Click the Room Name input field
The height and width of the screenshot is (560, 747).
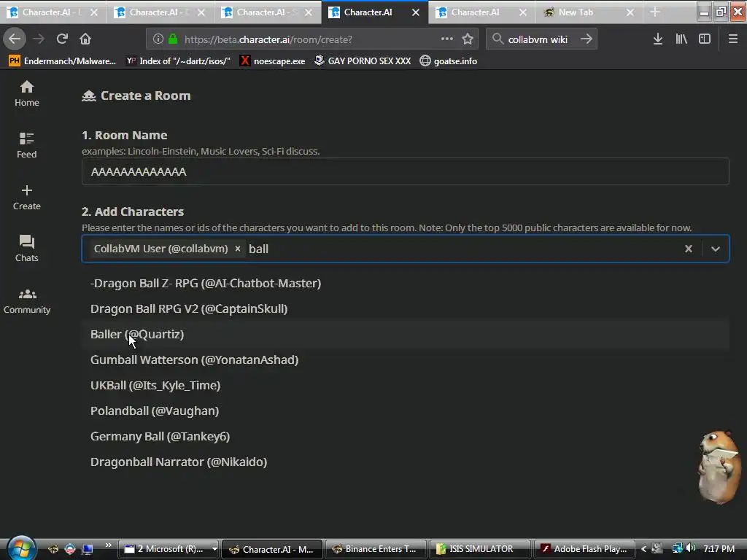pos(405,171)
